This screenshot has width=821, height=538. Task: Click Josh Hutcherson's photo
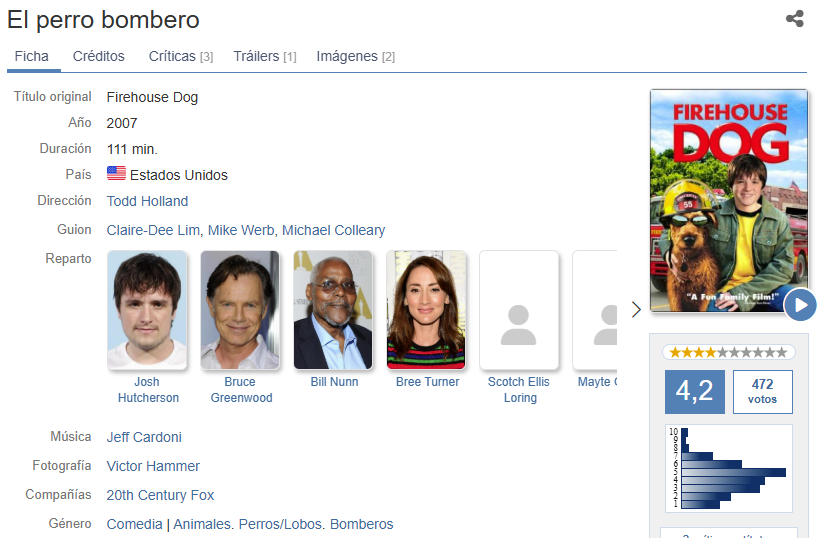pos(147,310)
